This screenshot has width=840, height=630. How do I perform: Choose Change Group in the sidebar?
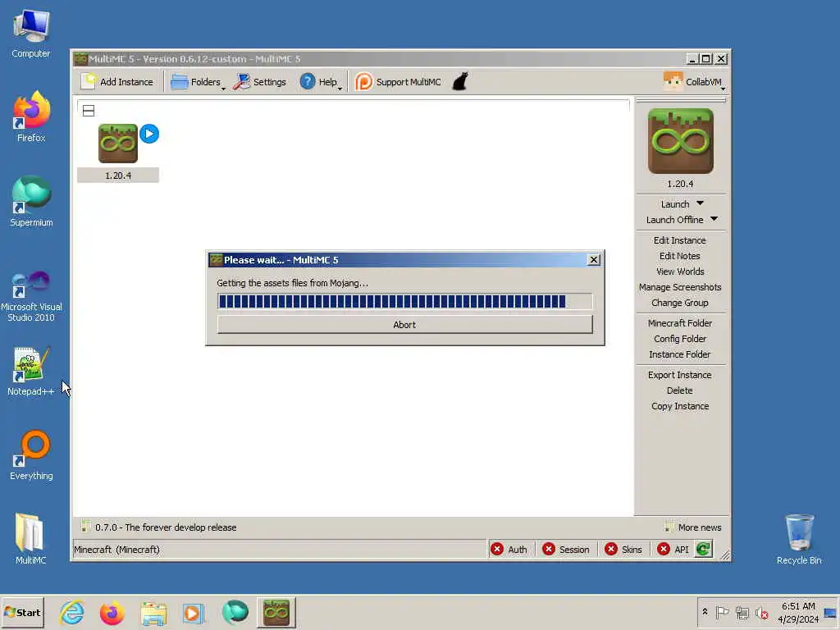click(x=680, y=303)
